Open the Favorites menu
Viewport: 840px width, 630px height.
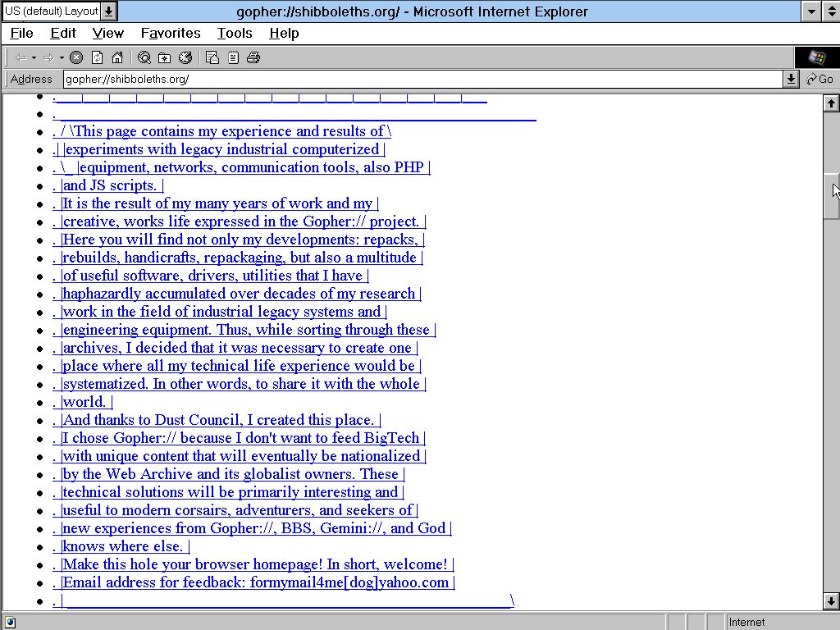click(170, 33)
